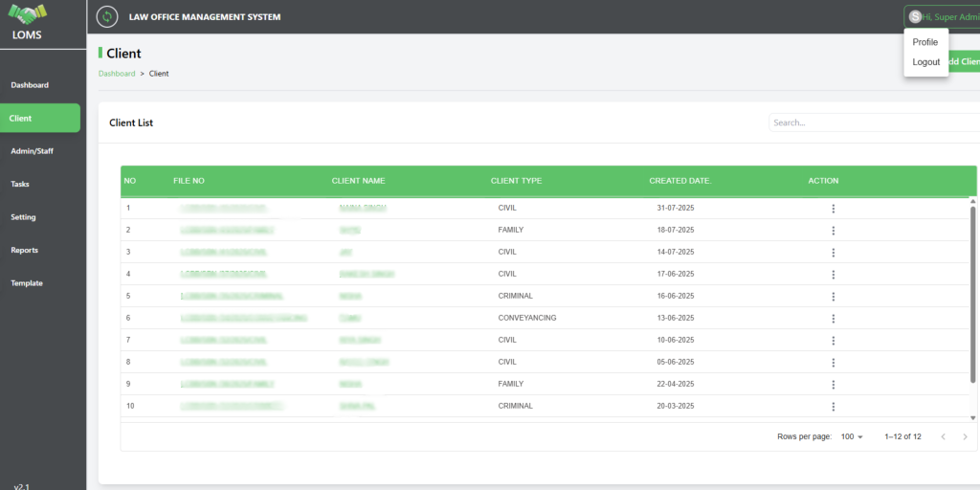Click the Dashboard breadcrumb link

coord(117,74)
